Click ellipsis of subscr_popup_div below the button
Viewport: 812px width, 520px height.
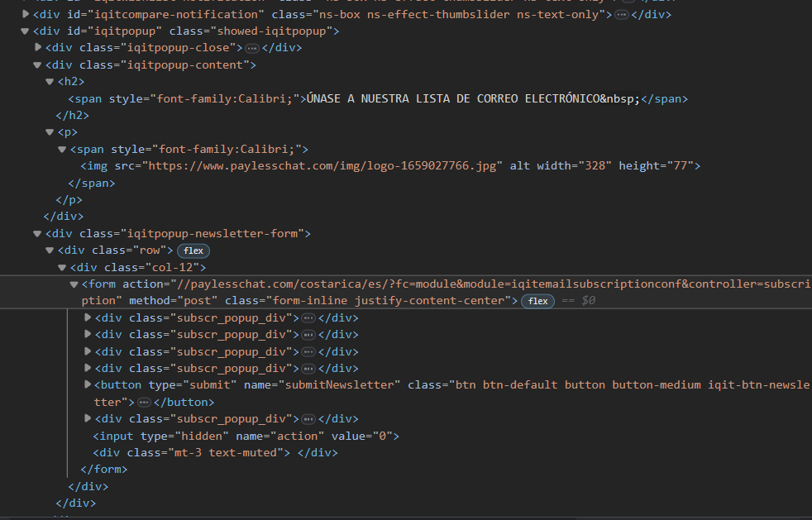pos(308,419)
